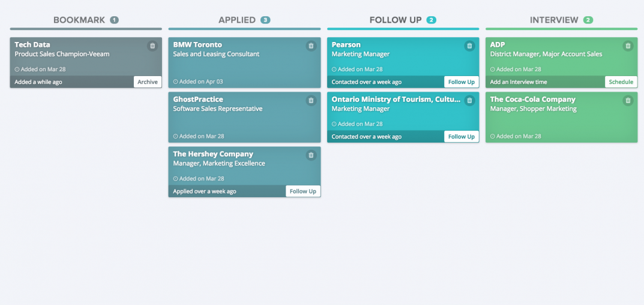
Task: Click Follow Up on Ontario Ministry card
Action: [x=461, y=137]
